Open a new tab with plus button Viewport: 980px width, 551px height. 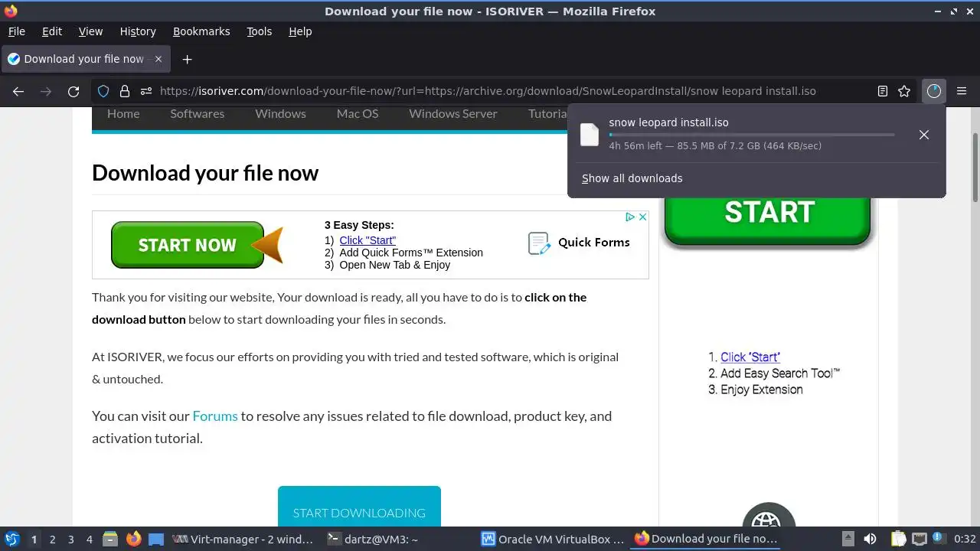(187, 59)
